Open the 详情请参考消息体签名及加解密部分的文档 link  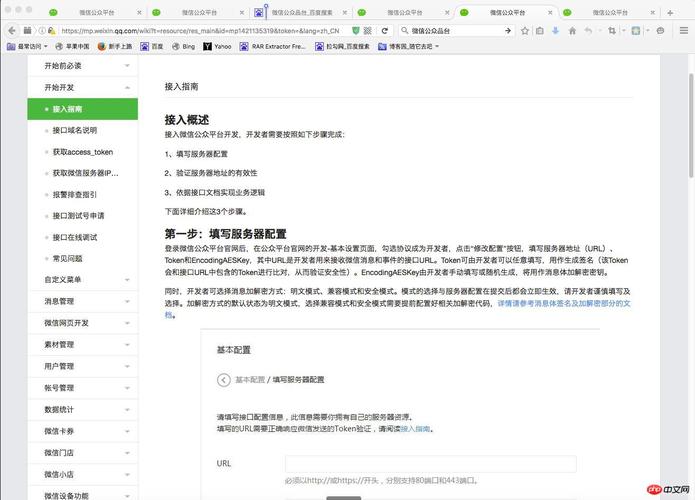pyautogui.click(x=563, y=304)
